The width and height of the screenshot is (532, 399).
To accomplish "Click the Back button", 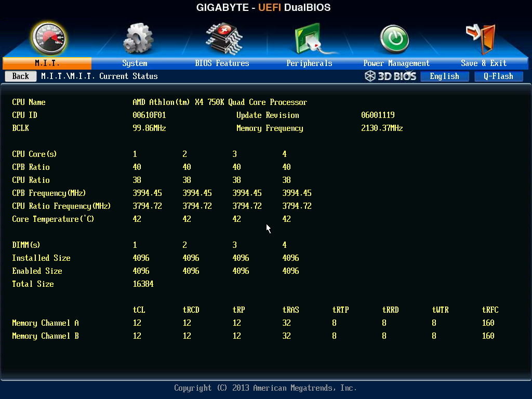I will (x=21, y=76).
